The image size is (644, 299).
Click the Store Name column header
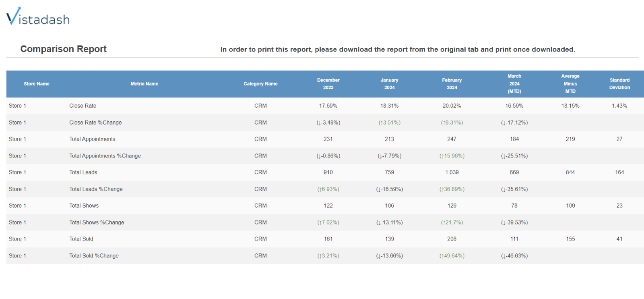37,84
